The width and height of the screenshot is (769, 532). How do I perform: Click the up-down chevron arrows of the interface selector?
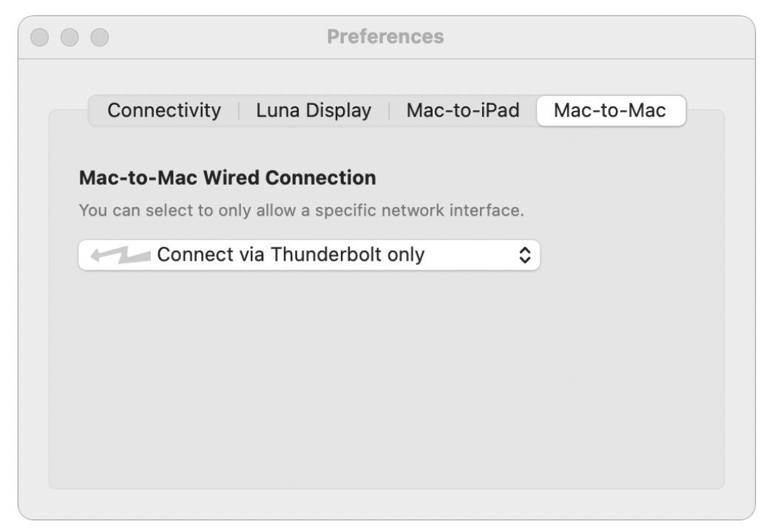524,255
